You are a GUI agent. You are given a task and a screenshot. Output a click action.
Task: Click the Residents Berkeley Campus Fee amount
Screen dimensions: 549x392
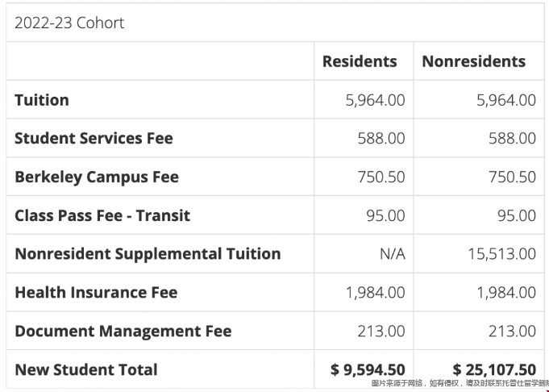[x=381, y=177]
